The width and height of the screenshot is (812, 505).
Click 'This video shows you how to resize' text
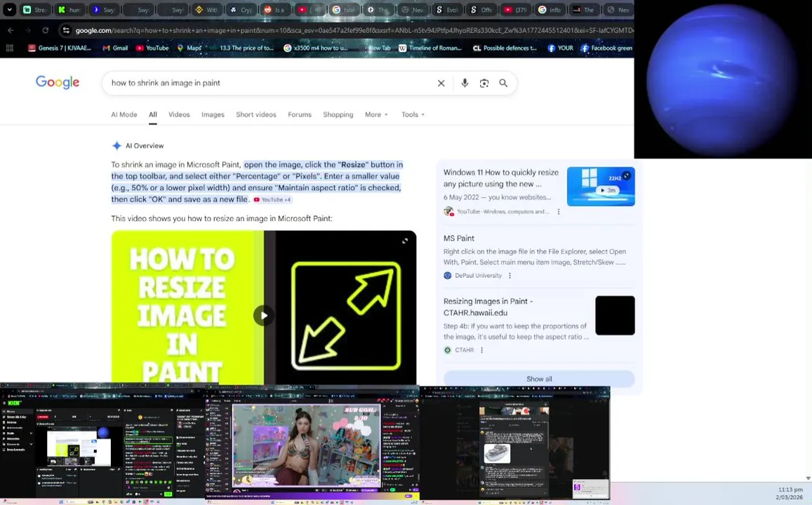point(222,218)
